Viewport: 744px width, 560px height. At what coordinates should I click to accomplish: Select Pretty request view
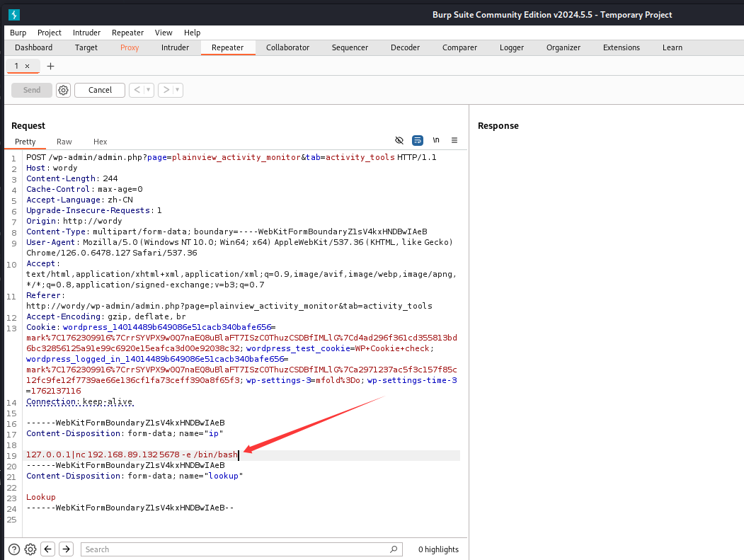[x=25, y=142]
